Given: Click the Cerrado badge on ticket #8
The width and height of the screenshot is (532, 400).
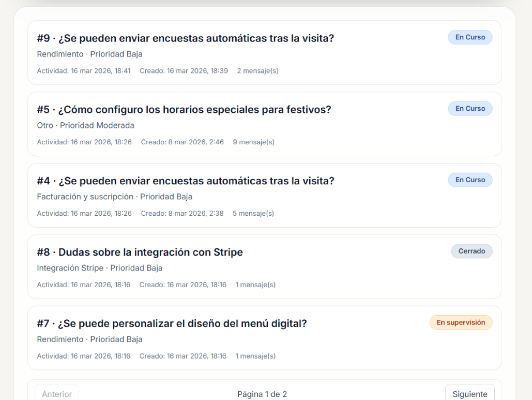Looking at the screenshot, I should pos(471,251).
